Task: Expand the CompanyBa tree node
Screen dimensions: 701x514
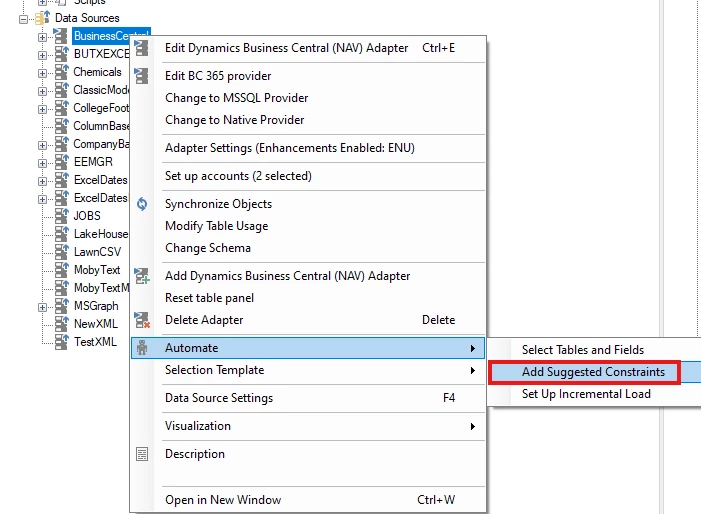Action: point(42,145)
